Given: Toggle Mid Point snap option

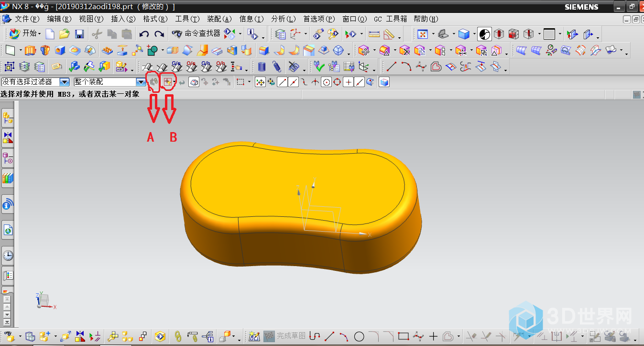Looking at the screenshot, I should tap(294, 82).
